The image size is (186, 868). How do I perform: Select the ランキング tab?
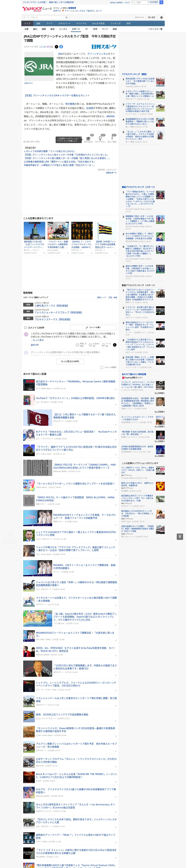pos(115,24)
